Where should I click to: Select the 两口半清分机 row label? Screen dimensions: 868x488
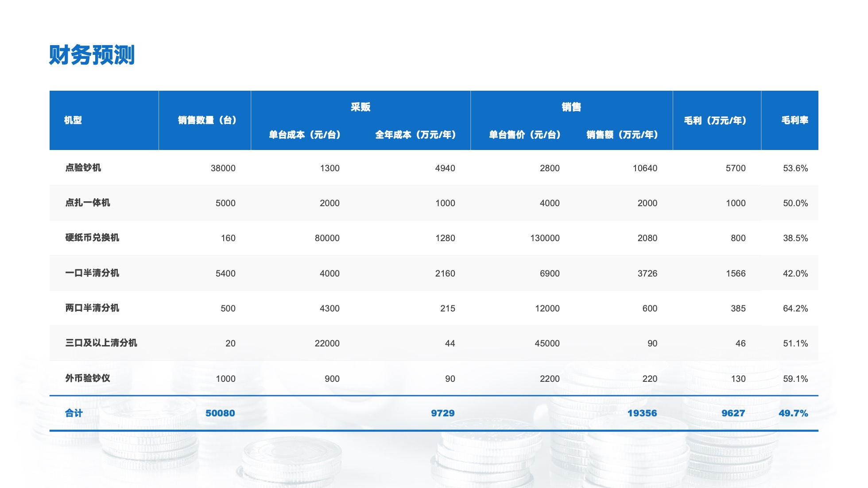[92, 308]
